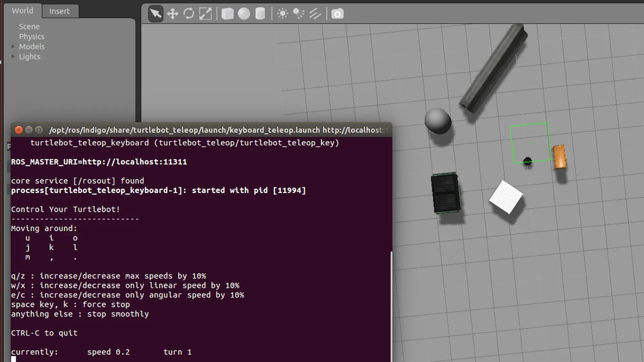The image size is (644, 362).
Task: Select the Physics item
Action: [32, 37]
